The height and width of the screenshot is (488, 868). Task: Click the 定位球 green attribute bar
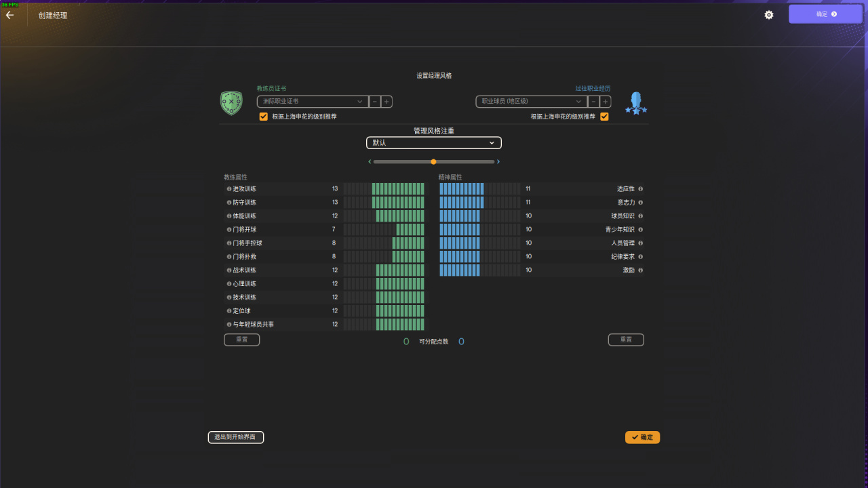pyautogui.click(x=384, y=311)
